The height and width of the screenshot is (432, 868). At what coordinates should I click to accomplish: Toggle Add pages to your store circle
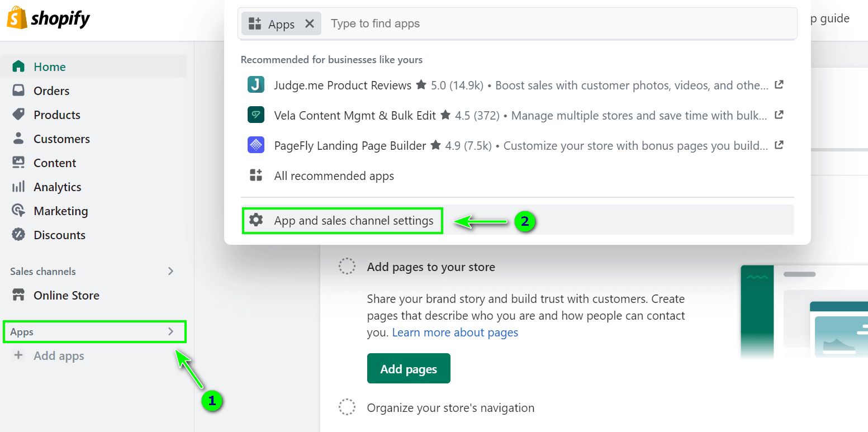(347, 266)
